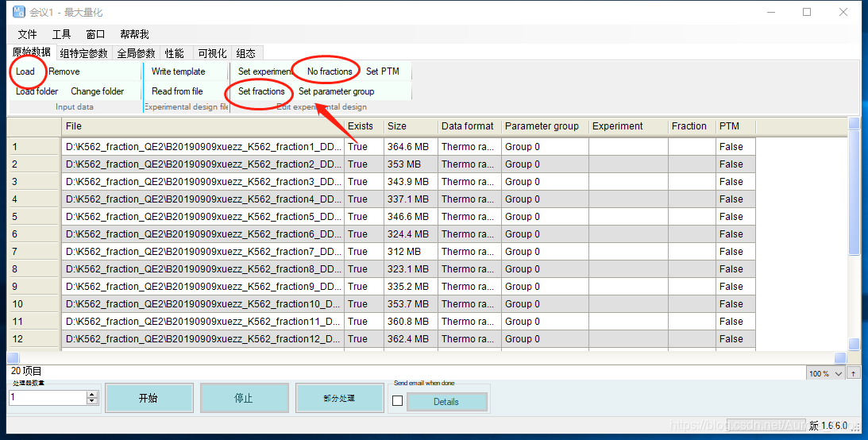Click the 处理器数量 number input field
This screenshot has width=868, height=440.
[x=48, y=397]
